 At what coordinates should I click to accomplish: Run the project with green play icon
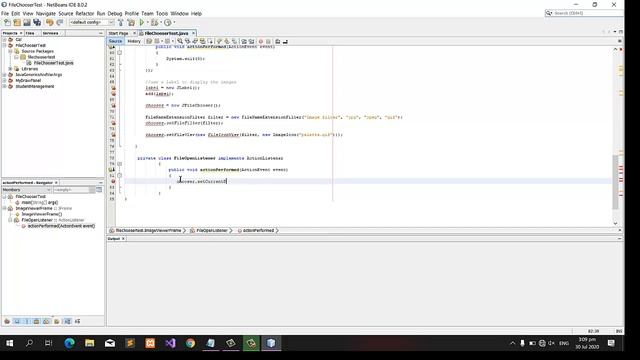142,22
